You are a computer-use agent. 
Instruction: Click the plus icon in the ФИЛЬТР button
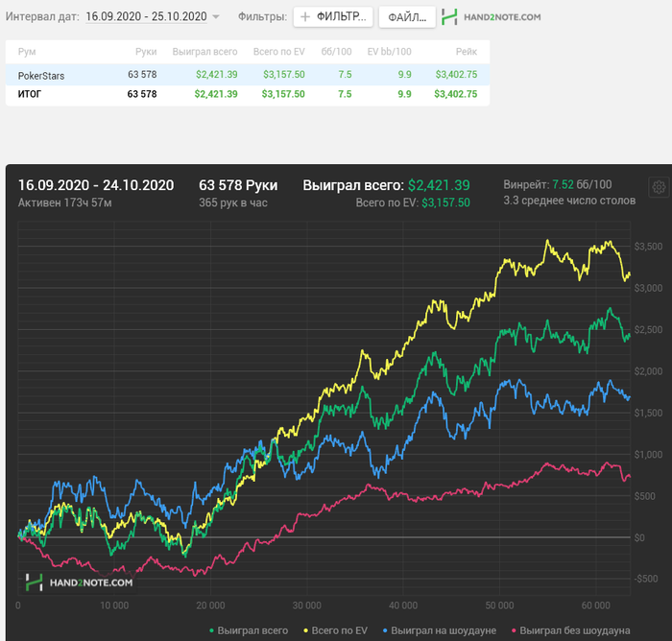[305, 16]
